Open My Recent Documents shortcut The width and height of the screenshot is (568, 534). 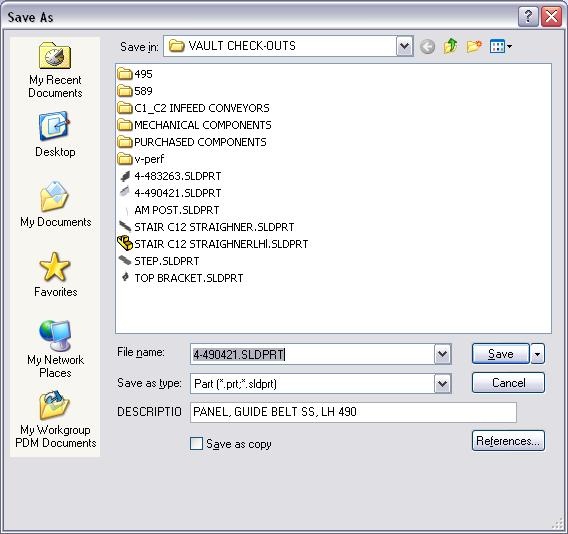[x=55, y=70]
